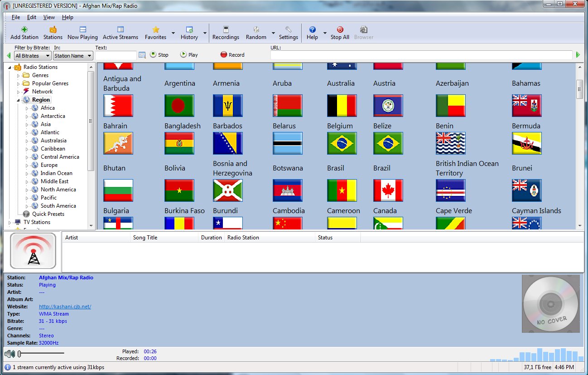Collapse the Region tree node
Image resolution: width=588 pixels, height=375 pixels.
[19, 100]
